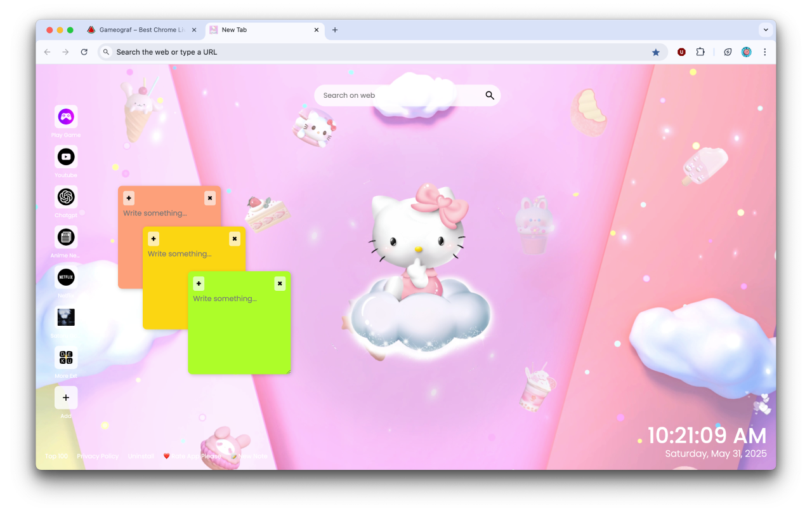Go forward to next page
The image size is (812, 508).
[x=65, y=52]
